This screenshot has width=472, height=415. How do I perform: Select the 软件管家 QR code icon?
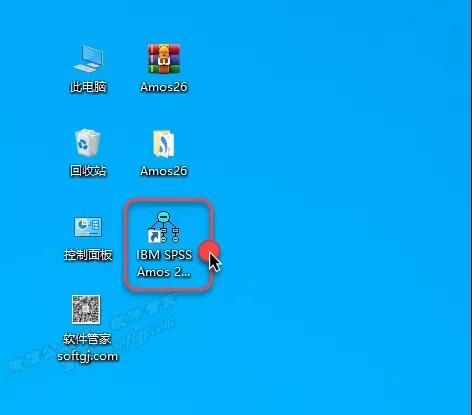86,309
